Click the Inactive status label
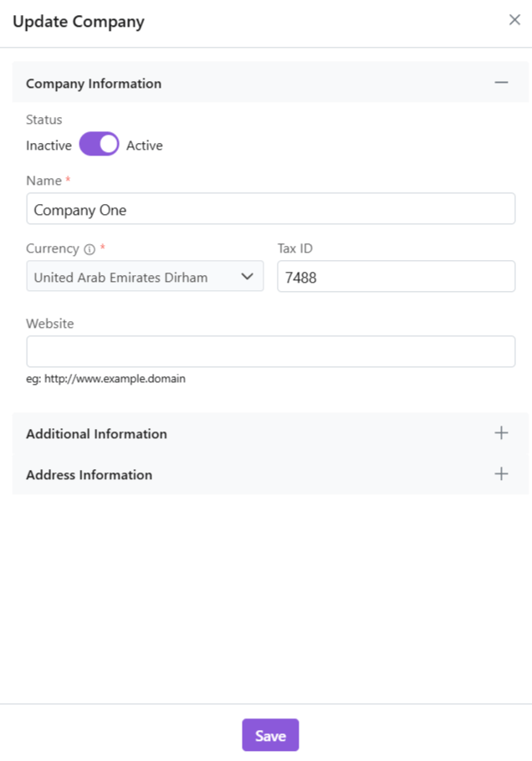532x761 pixels. coord(49,146)
